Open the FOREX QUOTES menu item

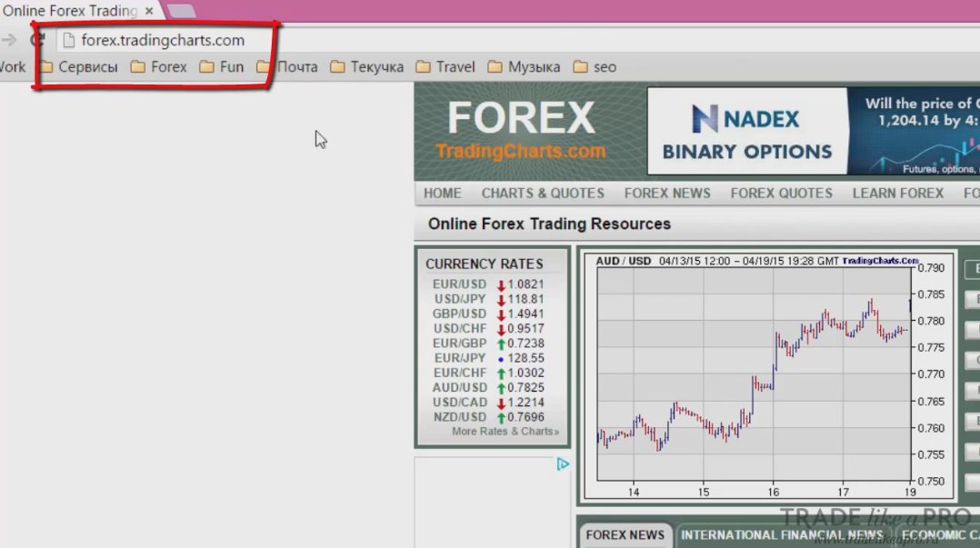coord(781,194)
